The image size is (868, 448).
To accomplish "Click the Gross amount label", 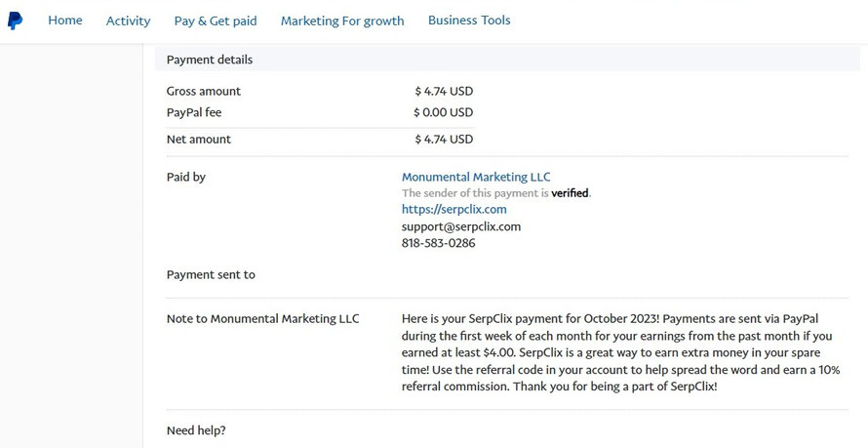I will coord(203,92).
